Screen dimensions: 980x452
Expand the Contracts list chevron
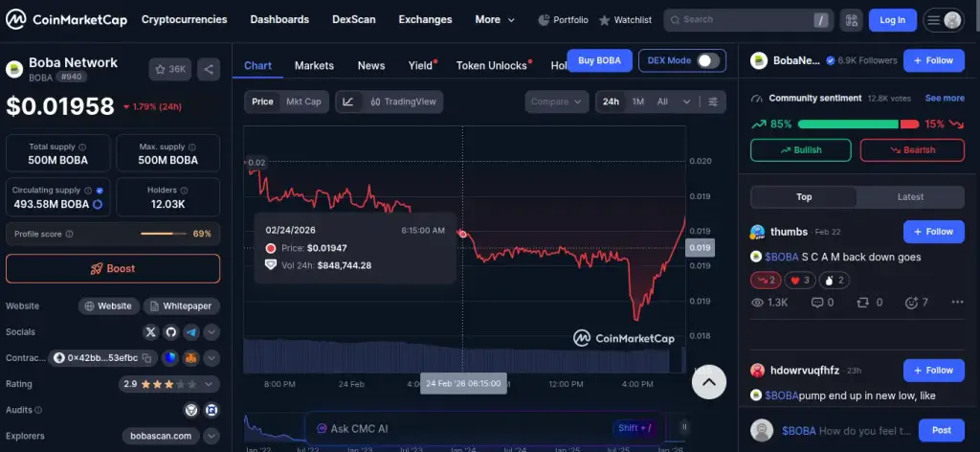click(x=212, y=358)
